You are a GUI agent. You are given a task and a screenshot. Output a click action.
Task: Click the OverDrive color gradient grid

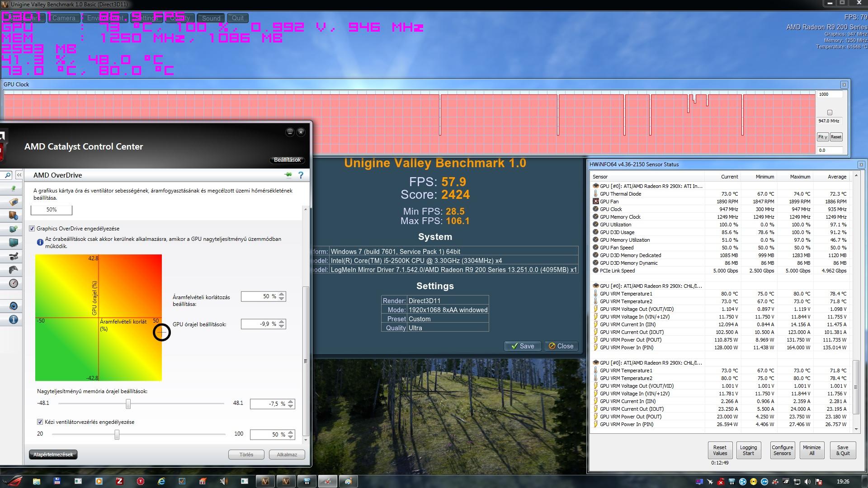coord(99,318)
